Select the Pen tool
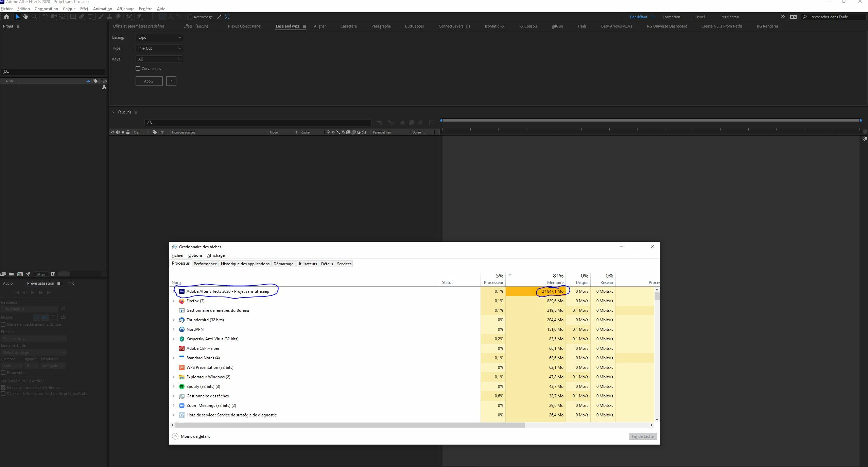Screen dimensions: 868x467 [82, 17]
